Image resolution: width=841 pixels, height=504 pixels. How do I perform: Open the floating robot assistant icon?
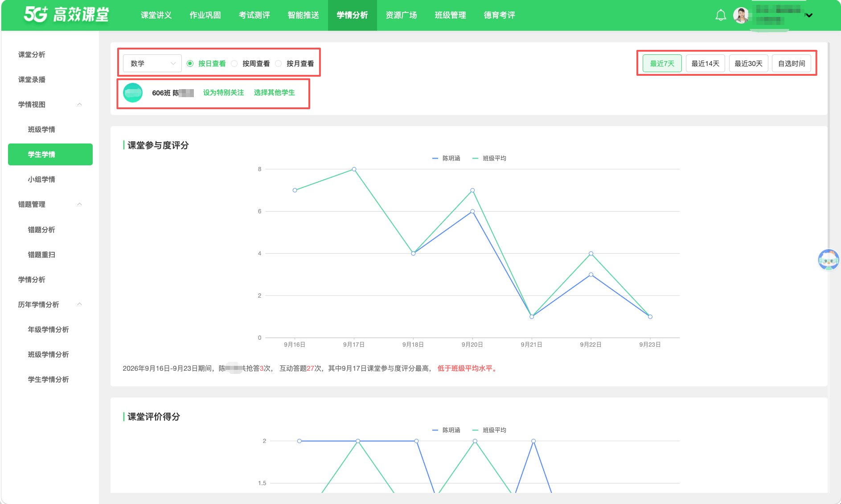pyautogui.click(x=829, y=259)
